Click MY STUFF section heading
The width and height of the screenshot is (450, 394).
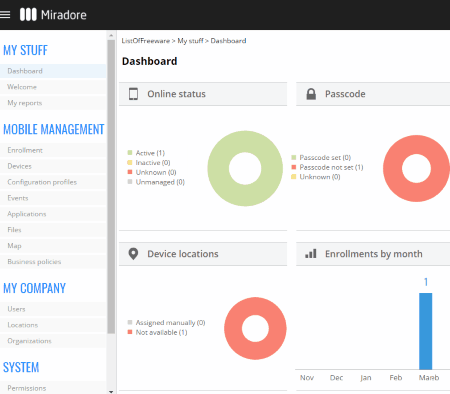tap(25, 51)
